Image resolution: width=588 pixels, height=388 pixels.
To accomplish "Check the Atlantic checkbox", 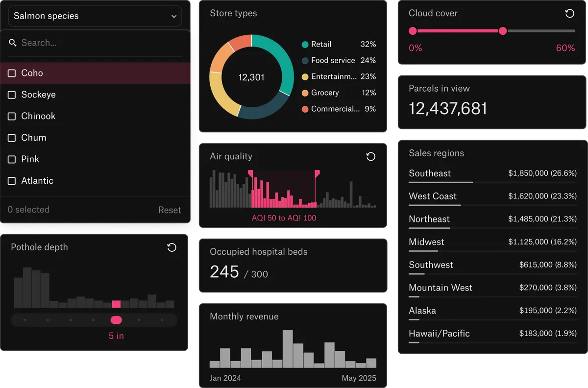I will (x=12, y=181).
